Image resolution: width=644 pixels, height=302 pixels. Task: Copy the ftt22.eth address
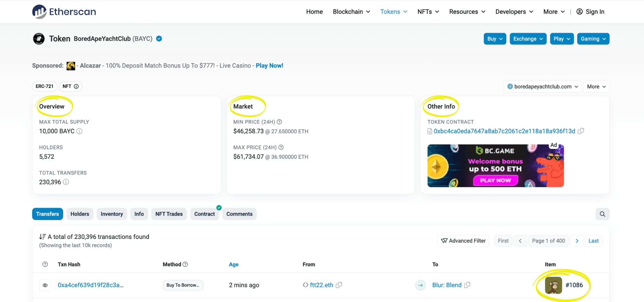(x=339, y=285)
